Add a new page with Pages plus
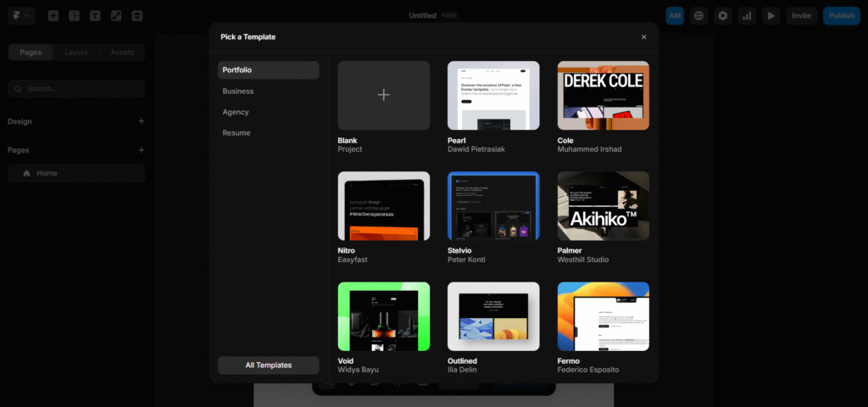Image resolution: width=868 pixels, height=407 pixels. click(142, 150)
